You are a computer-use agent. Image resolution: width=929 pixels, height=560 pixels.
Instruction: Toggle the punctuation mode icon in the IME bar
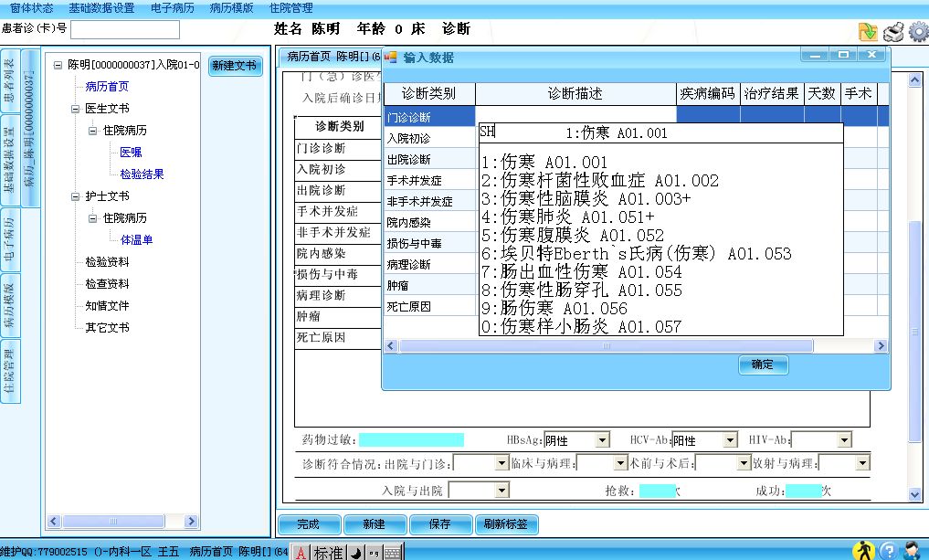coord(375,551)
